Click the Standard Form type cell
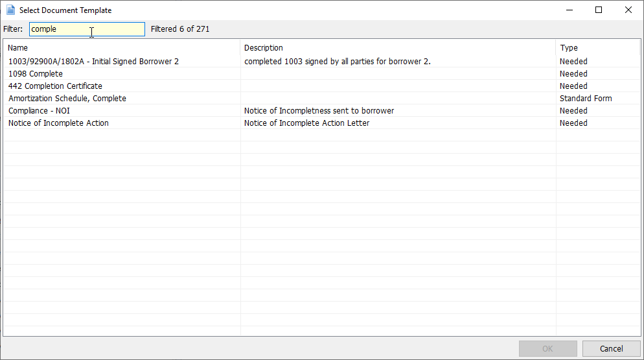 click(x=586, y=99)
